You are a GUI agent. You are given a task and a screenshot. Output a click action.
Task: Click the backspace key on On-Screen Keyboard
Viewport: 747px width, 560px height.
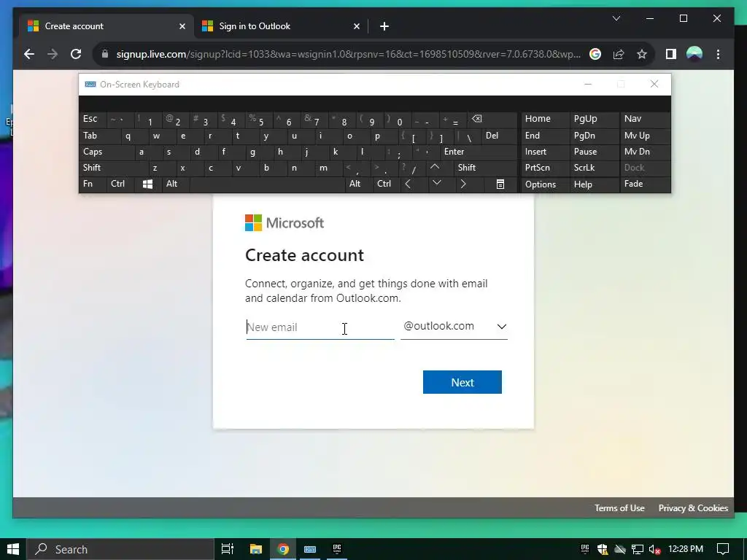[x=494, y=119]
